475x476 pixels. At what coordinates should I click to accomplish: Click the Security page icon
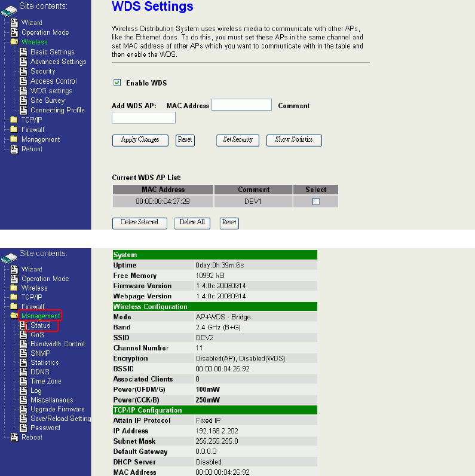(x=23, y=71)
